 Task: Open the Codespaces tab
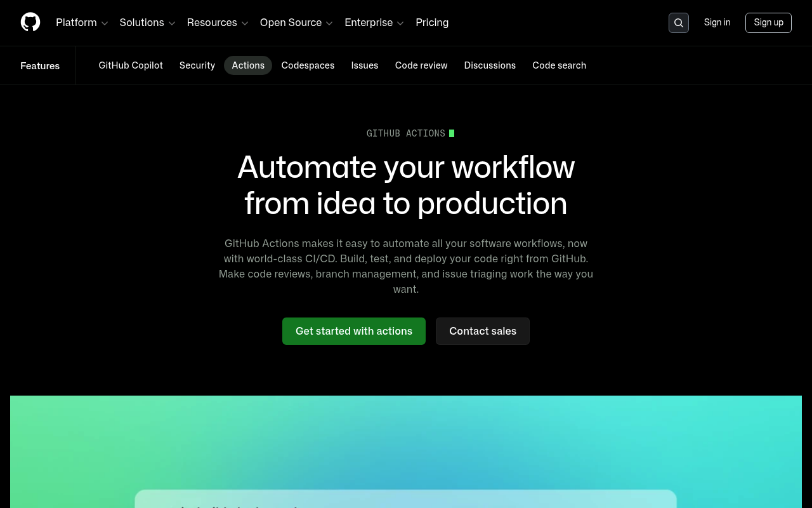coord(308,65)
